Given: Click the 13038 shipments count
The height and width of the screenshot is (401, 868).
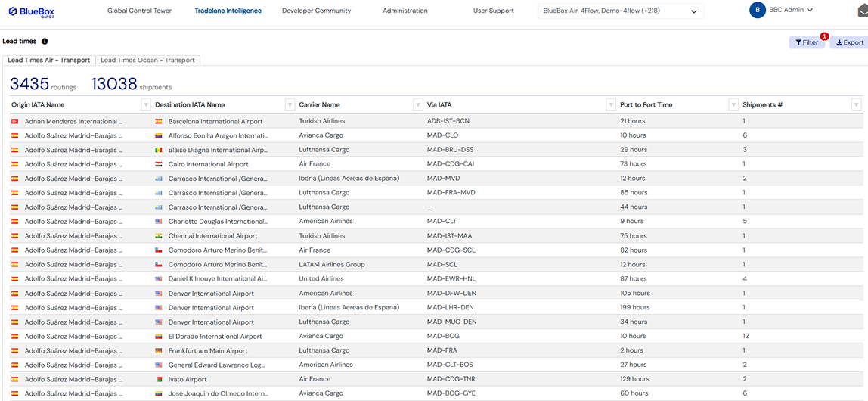Looking at the screenshot, I should point(114,84).
